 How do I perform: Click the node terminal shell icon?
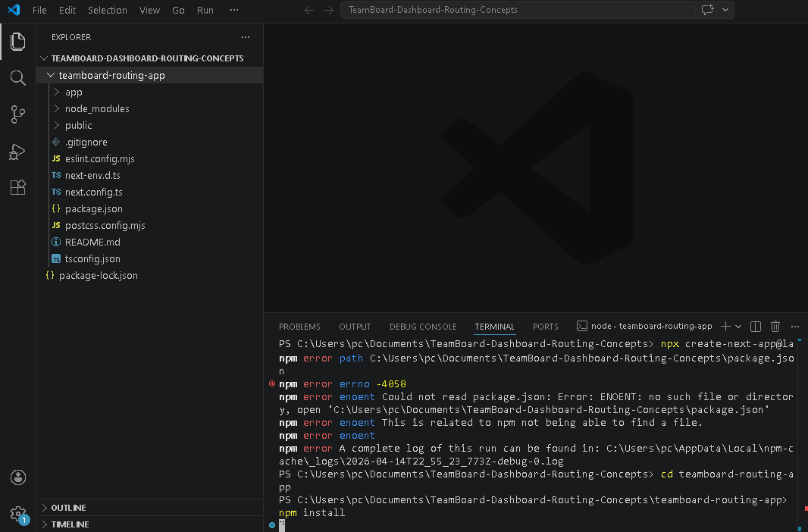click(x=582, y=326)
